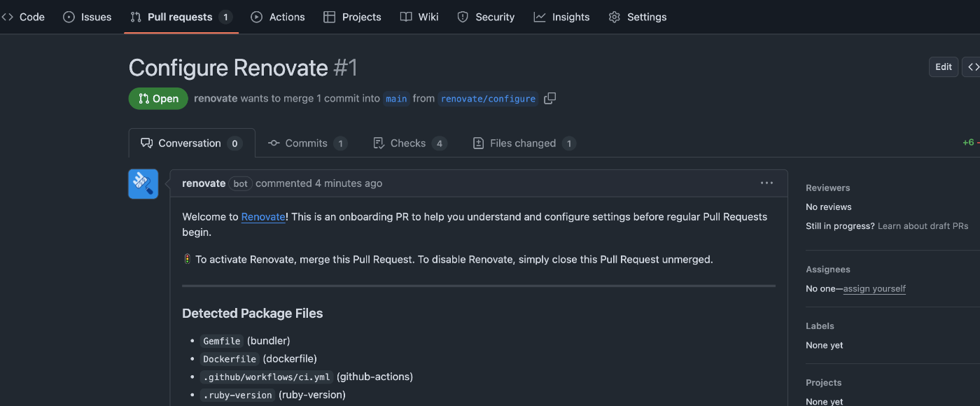
Task: Open the Actions tab
Action: tap(278, 17)
